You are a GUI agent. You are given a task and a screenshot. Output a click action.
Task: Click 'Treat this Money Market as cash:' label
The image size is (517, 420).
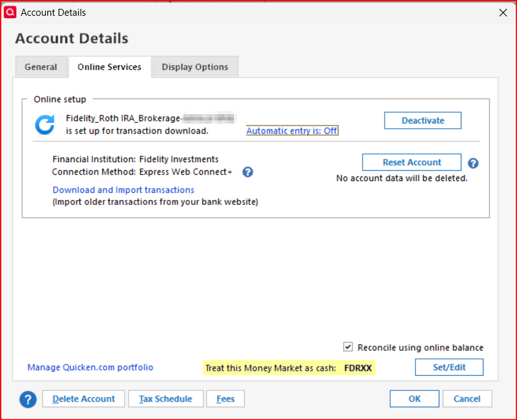pyautogui.click(x=270, y=368)
